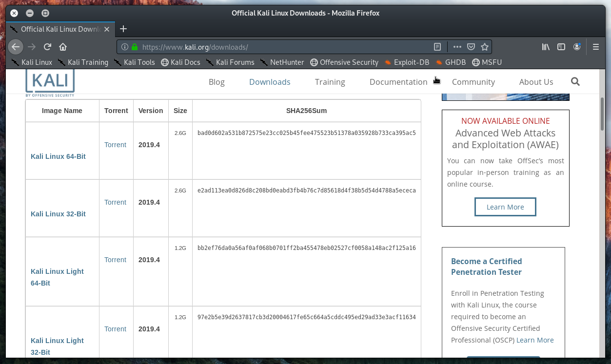This screenshot has height=364, width=611.
Task: Bookmark this page with star icon
Action: click(x=485, y=47)
